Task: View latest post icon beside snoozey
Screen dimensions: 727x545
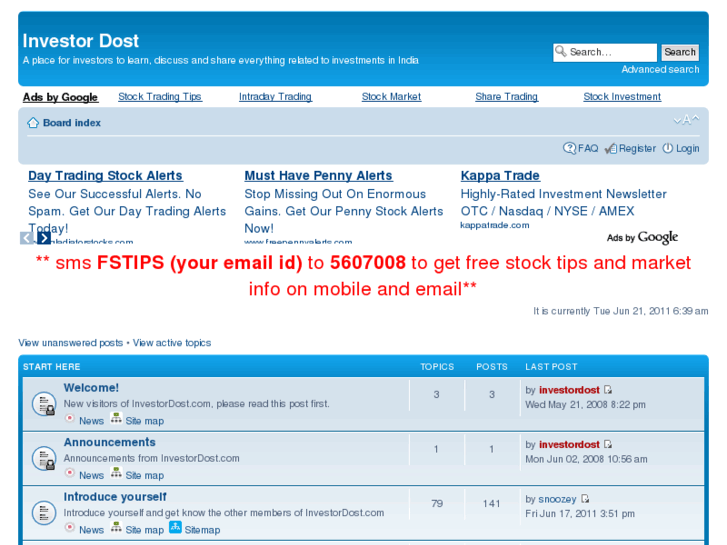Action: 585,499
